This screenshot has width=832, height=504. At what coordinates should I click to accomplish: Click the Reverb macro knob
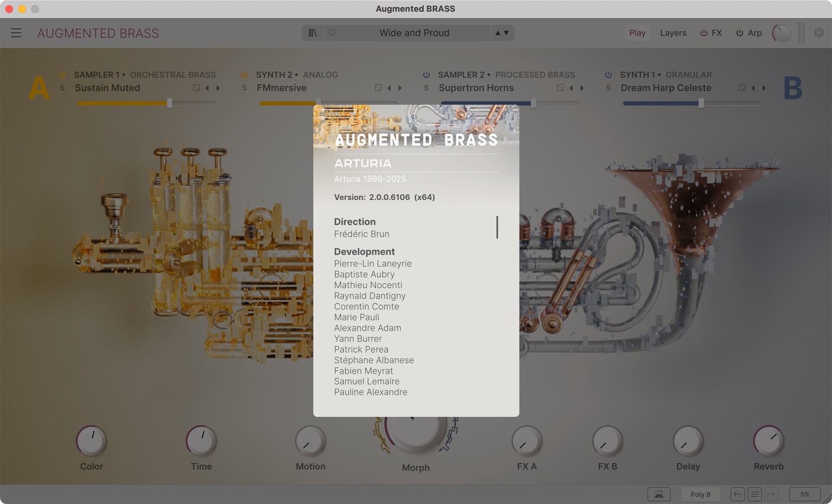pos(769,441)
